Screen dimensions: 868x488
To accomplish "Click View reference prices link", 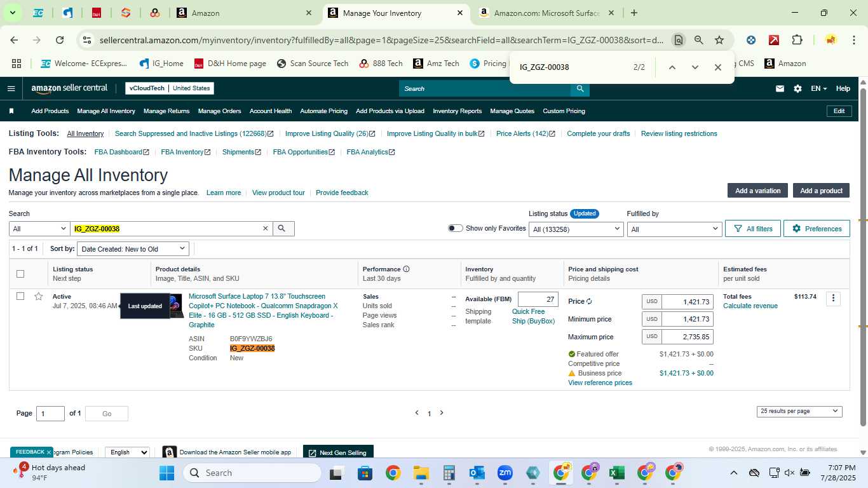I will pyautogui.click(x=600, y=383).
